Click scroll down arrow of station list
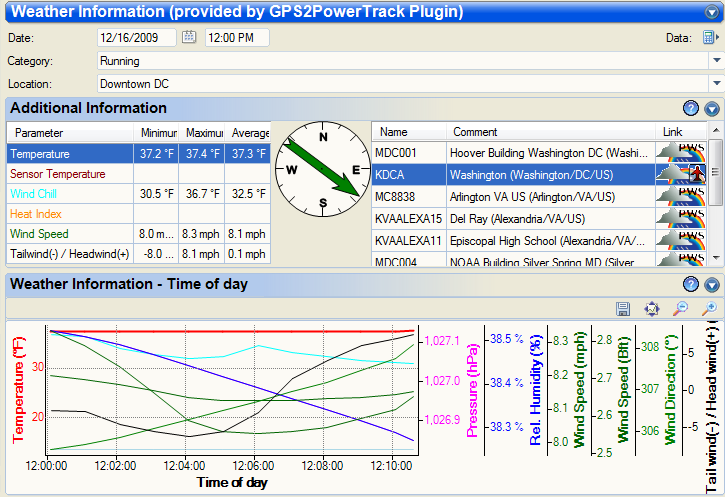 tap(716, 258)
